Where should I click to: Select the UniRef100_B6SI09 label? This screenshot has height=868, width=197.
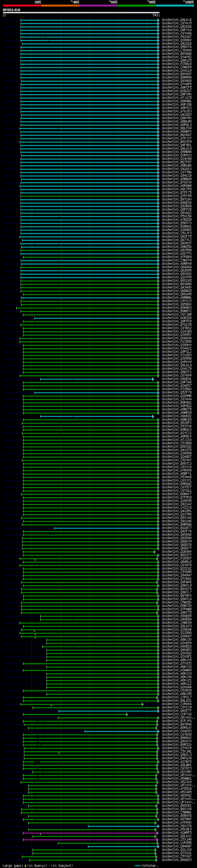(x=177, y=809)
